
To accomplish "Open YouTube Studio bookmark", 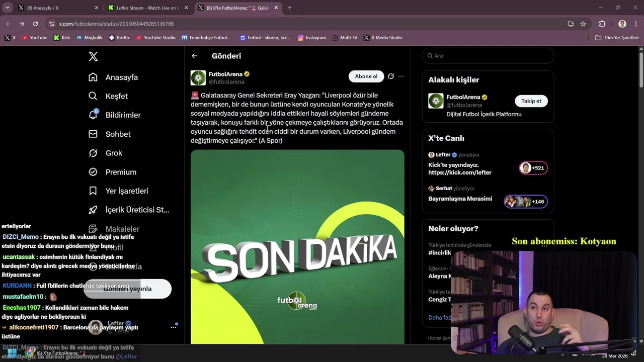I will pos(155,38).
